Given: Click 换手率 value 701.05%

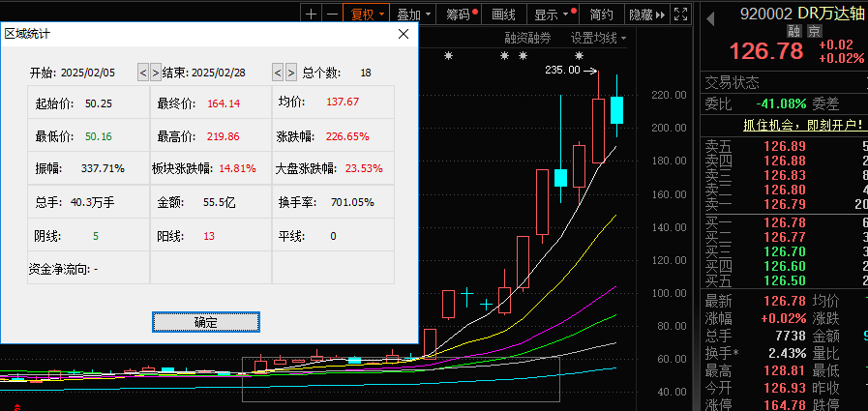Looking at the screenshot, I should point(352,202).
